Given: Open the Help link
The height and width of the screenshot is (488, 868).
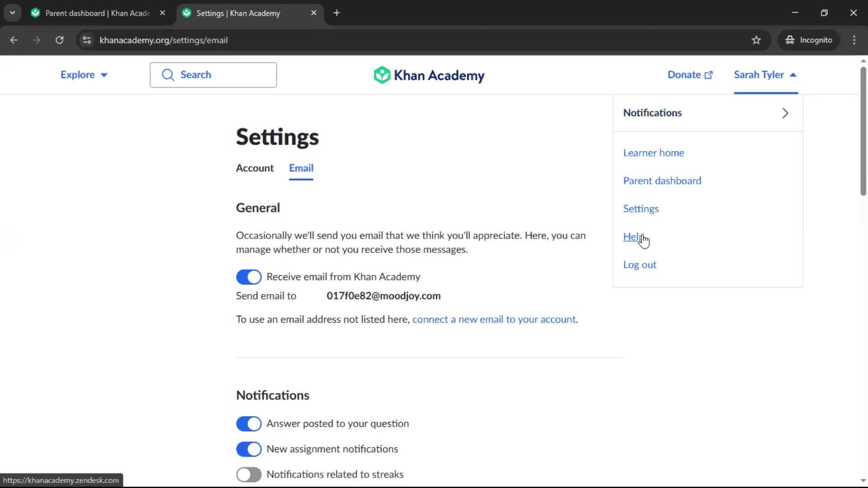Looking at the screenshot, I should pos(633,237).
